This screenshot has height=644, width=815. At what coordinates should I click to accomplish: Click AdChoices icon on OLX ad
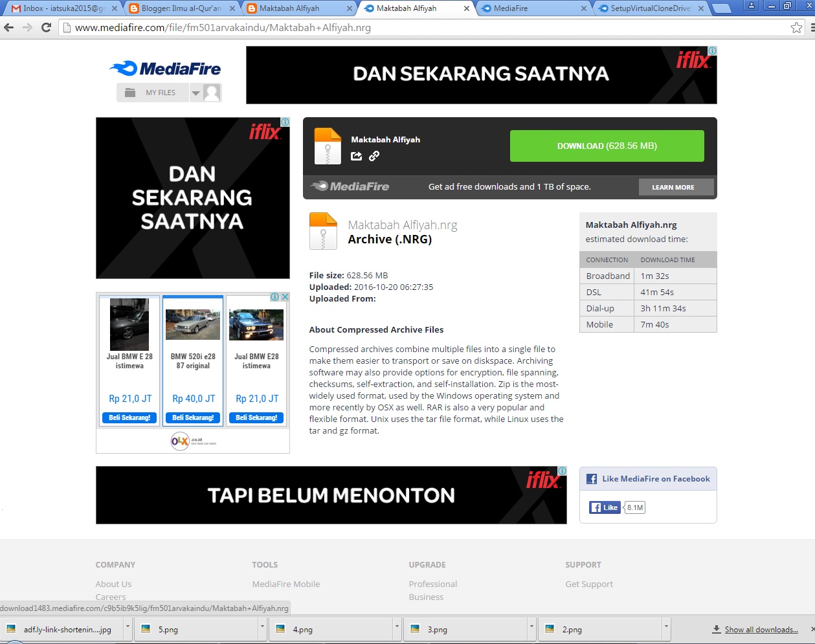pos(275,296)
